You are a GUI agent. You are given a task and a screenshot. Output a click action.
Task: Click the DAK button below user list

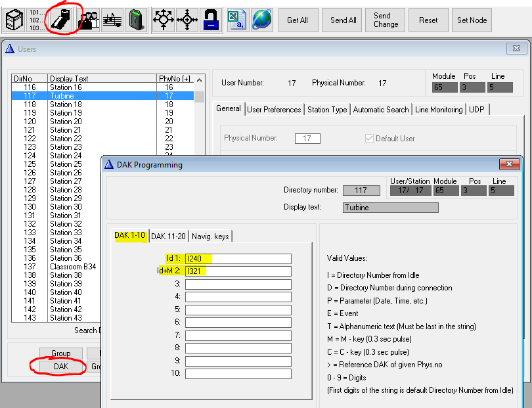click(60, 366)
